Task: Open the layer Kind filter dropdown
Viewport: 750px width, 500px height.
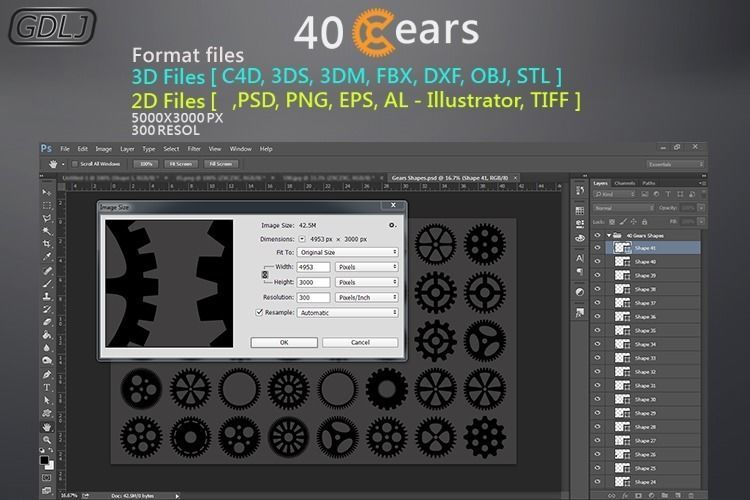Action: (614, 194)
